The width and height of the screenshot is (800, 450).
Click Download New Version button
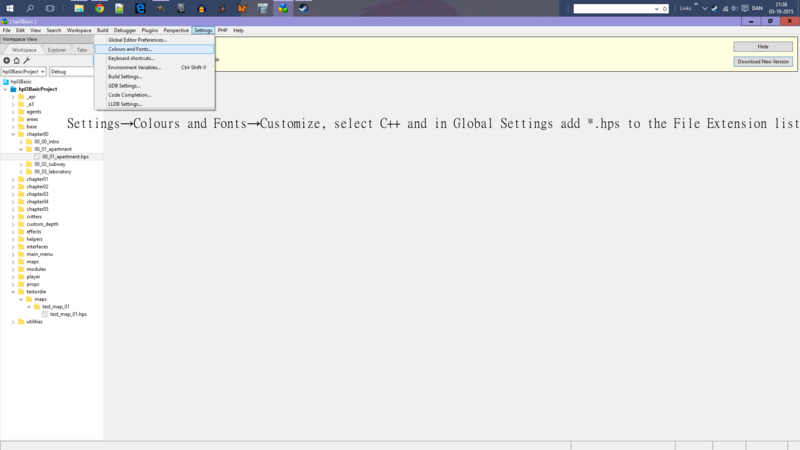pyautogui.click(x=763, y=62)
